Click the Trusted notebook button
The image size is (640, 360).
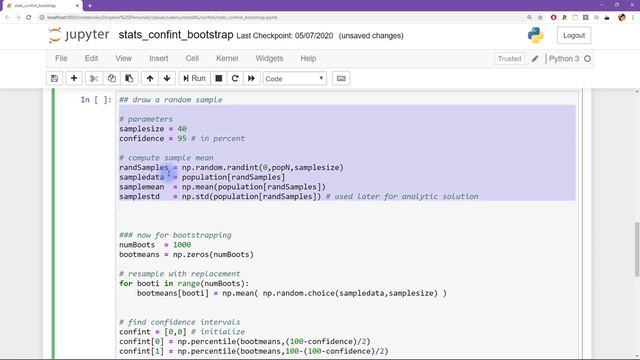coord(509,59)
